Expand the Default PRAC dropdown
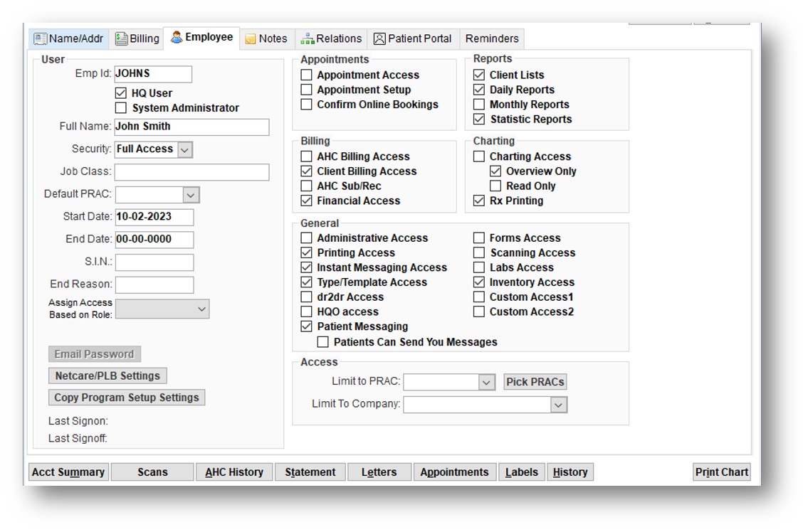The image size is (808, 532). [x=191, y=195]
